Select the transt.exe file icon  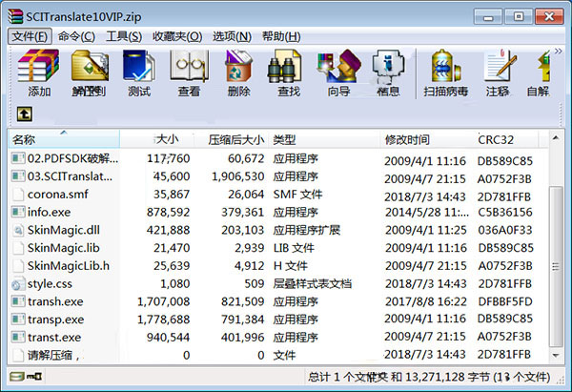(x=18, y=338)
